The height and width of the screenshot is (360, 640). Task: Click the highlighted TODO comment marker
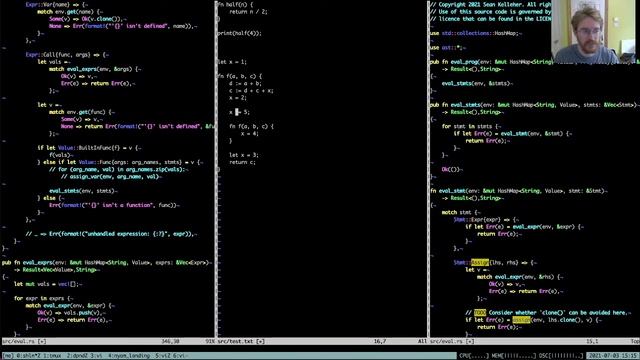click(480, 313)
